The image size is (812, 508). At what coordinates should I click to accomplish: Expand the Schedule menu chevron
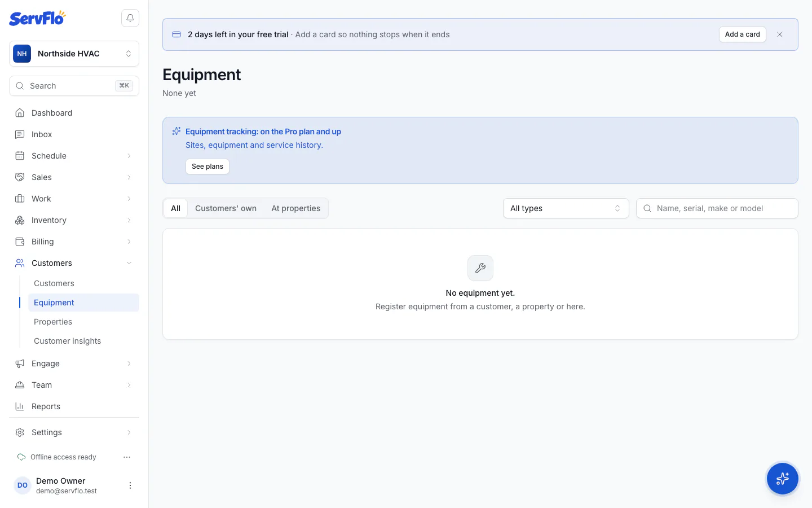coord(129,156)
